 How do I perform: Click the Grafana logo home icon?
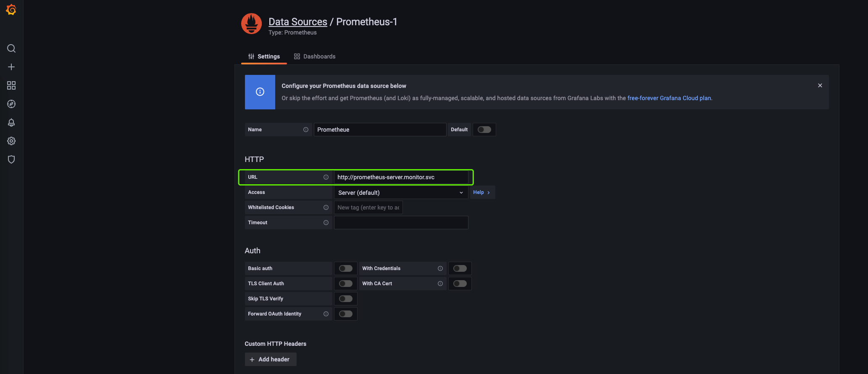click(11, 10)
